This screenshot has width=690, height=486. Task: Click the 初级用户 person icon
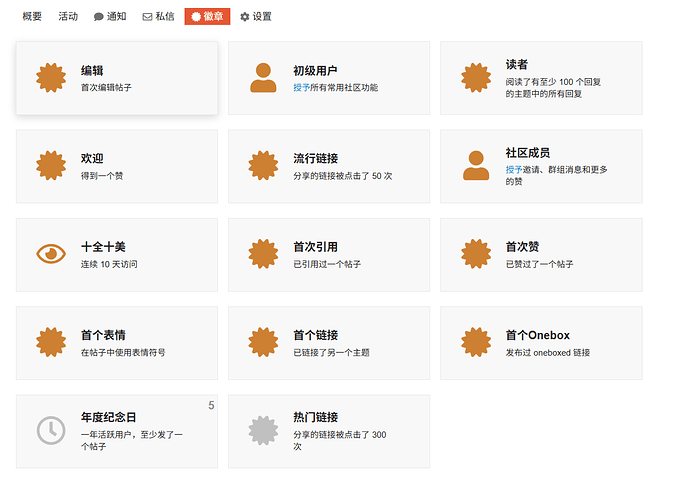coord(263,78)
